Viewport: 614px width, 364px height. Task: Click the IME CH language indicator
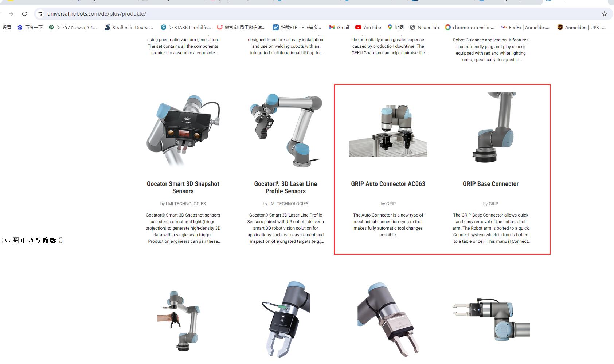8,240
